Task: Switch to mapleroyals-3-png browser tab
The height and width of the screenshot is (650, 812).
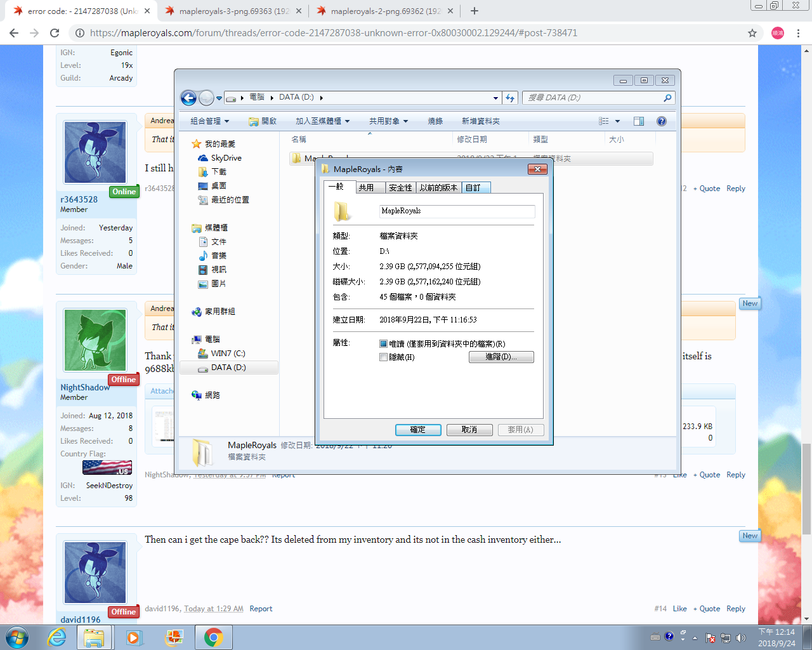Action: [x=233, y=11]
